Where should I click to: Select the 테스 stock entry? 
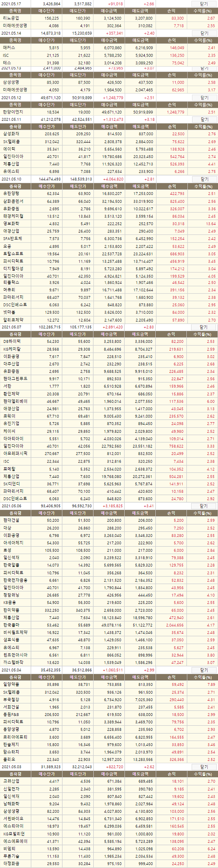point(7,63)
